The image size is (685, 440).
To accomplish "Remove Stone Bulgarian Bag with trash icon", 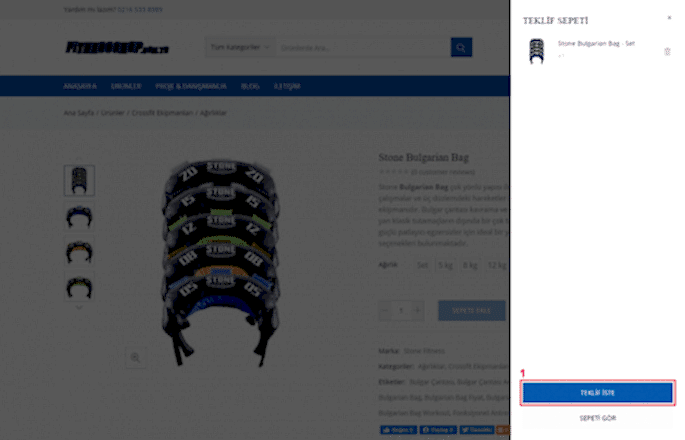I will click(x=667, y=52).
